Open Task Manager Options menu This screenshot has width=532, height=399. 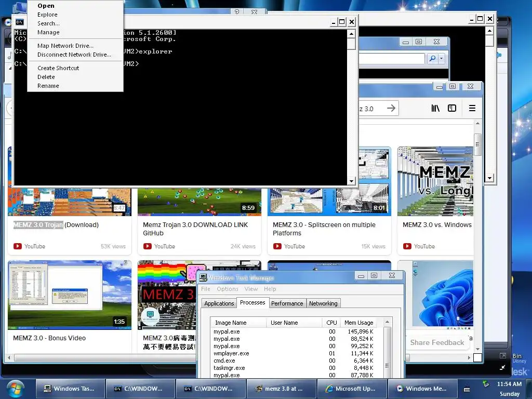228,289
